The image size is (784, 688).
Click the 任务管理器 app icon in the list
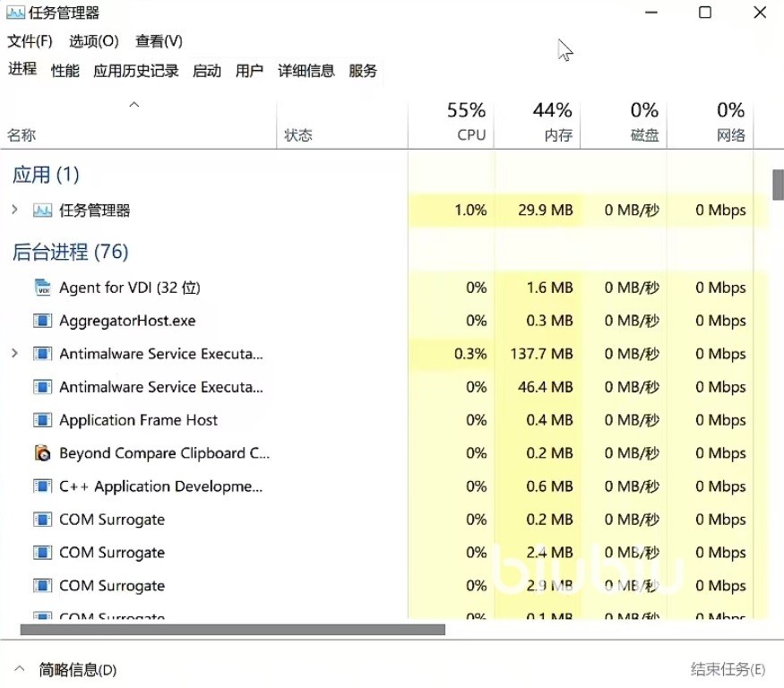click(x=42, y=211)
